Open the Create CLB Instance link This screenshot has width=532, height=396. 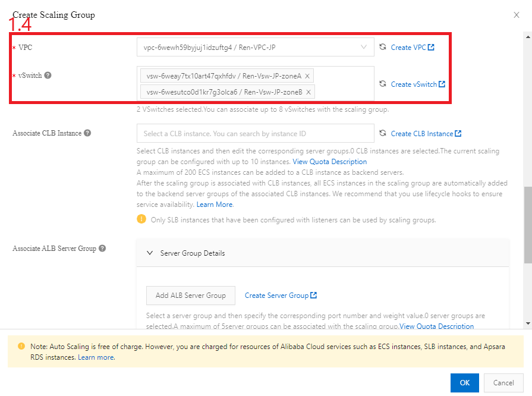coord(426,133)
